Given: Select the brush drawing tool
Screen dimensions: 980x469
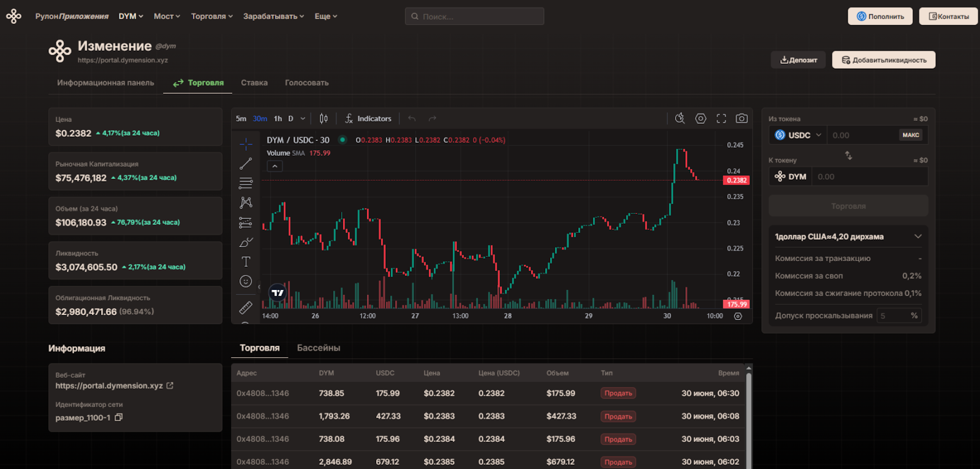Looking at the screenshot, I should tap(246, 242).
